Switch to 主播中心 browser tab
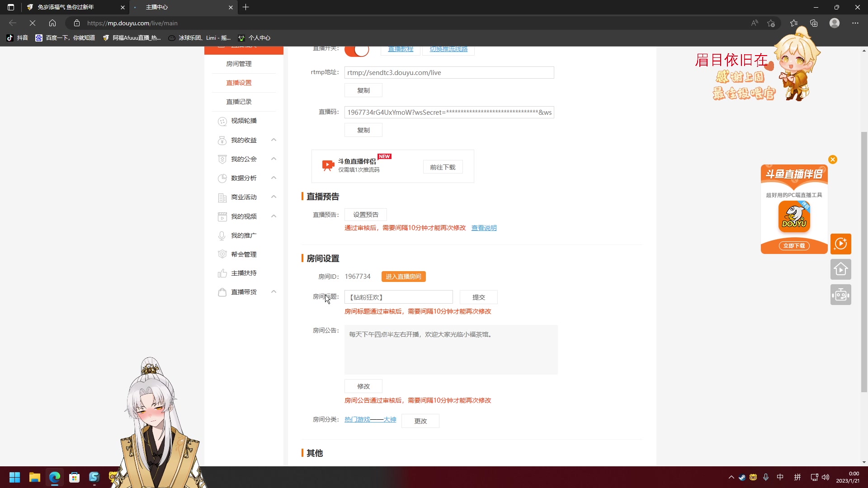 183,7
